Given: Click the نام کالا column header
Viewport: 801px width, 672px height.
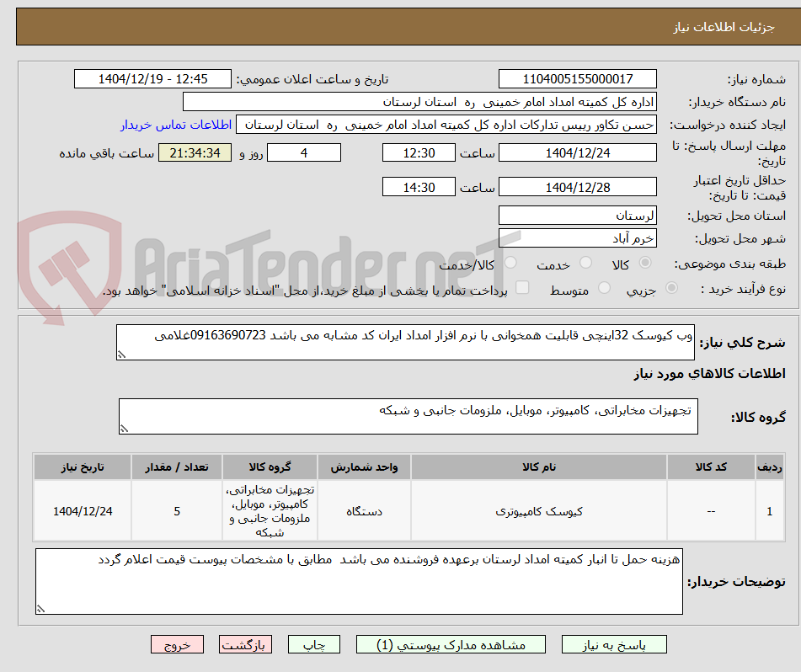Looking at the screenshot, I should (x=538, y=467).
